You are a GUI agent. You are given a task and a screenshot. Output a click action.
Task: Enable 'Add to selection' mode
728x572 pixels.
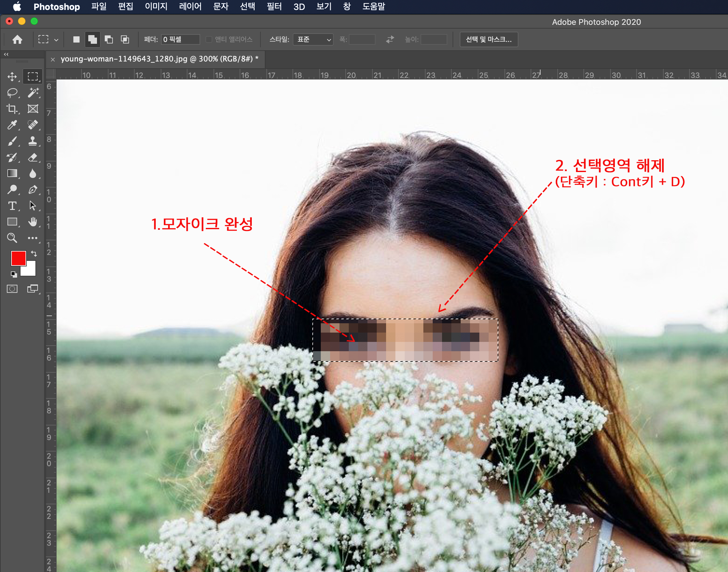[92, 39]
